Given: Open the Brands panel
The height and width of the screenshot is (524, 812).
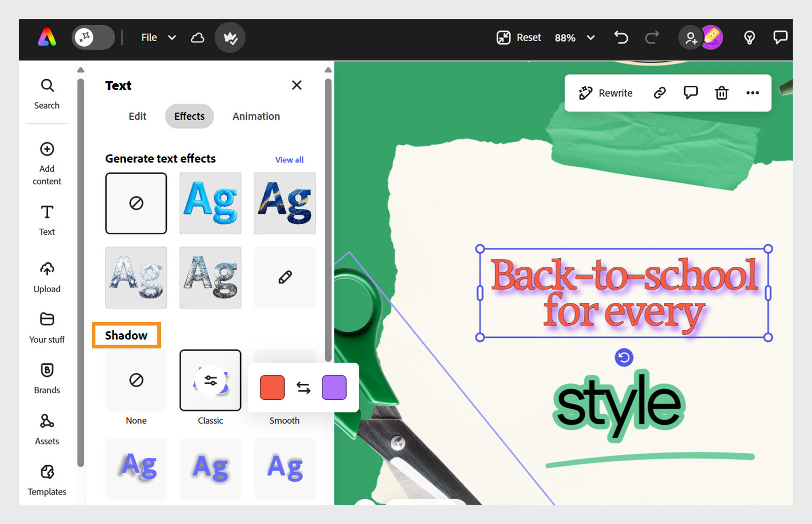Looking at the screenshot, I should pyautogui.click(x=46, y=378).
